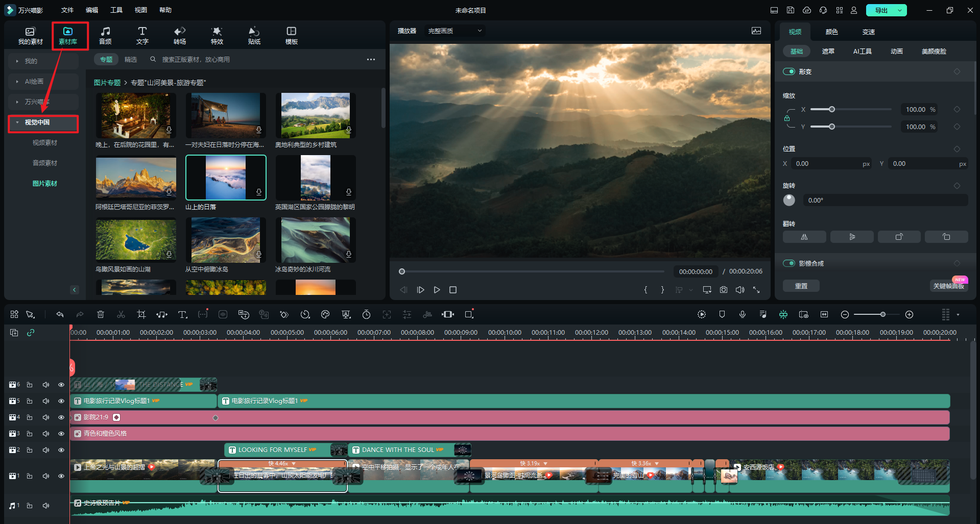Click the 重置 reset button

[801, 286]
